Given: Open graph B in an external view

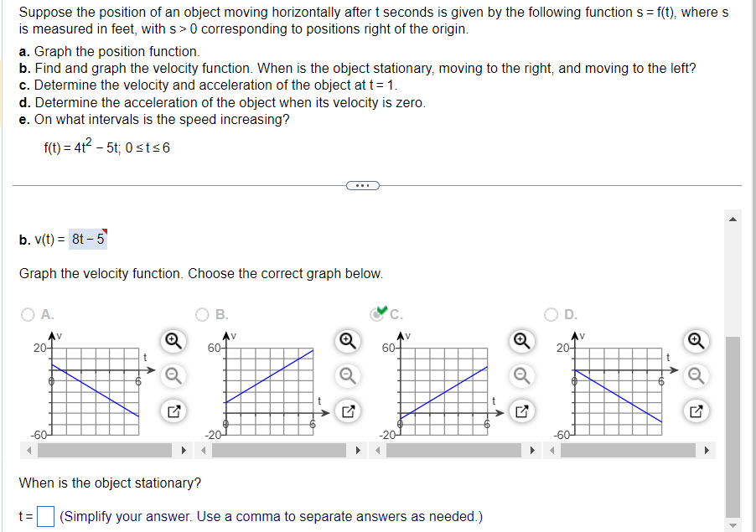Looking at the screenshot, I should pos(350,411).
